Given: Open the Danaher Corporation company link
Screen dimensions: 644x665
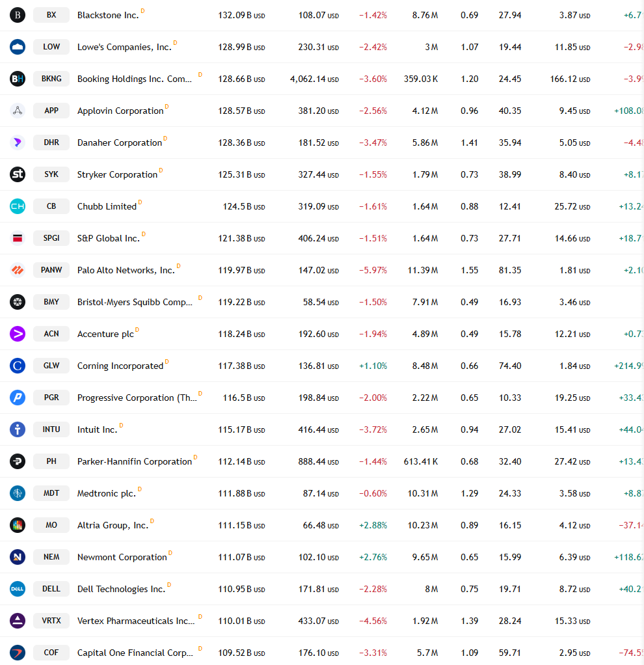Looking at the screenshot, I should (x=120, y=143).
